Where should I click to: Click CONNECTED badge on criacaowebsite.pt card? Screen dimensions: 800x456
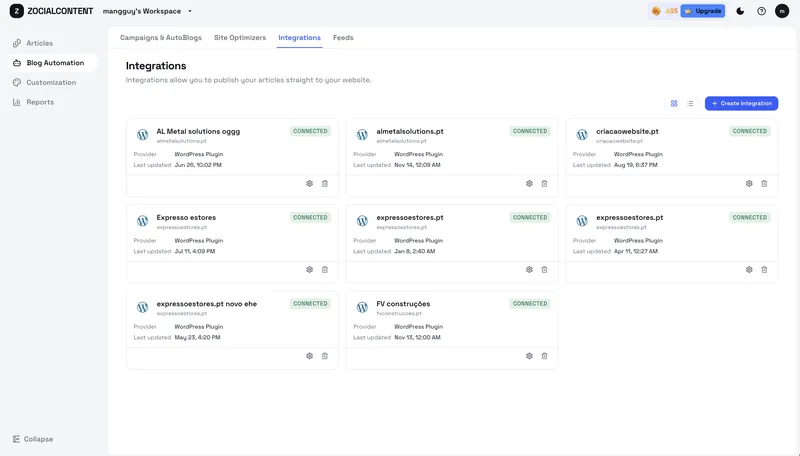(x=750, y=131)
